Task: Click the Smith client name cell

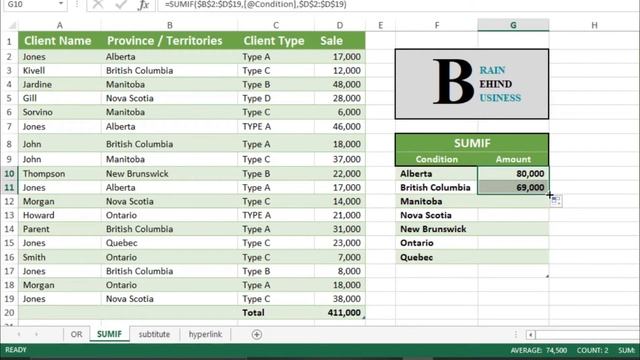Action: click(x=60, y=257)
